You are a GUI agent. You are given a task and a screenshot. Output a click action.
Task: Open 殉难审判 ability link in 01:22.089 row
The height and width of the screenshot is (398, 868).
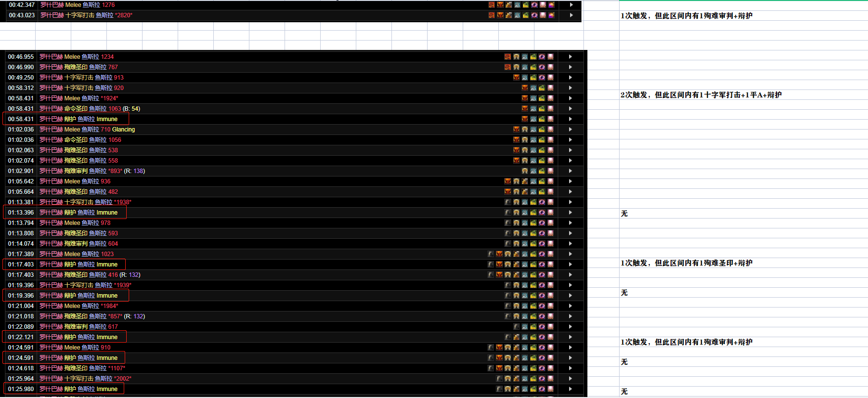76,327
